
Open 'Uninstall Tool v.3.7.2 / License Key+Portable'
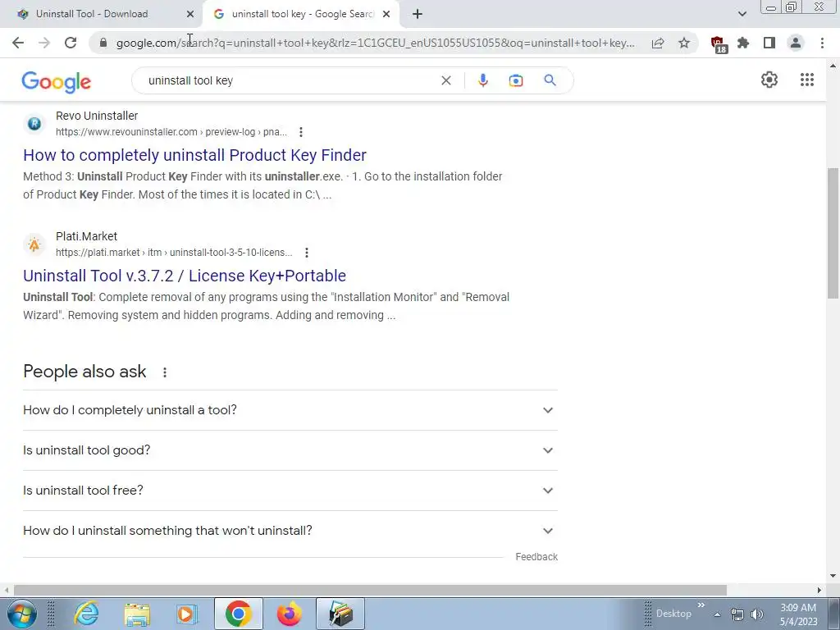coord(185,276)
